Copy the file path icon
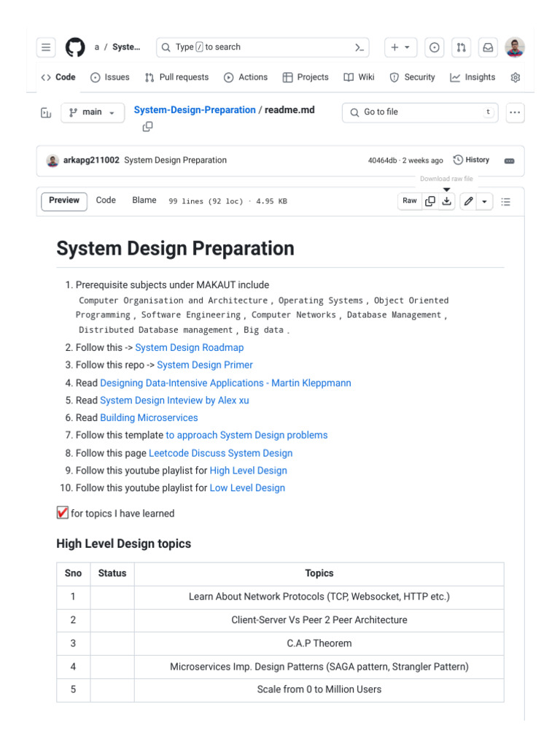This screenshot has width=560, height=747. [x=147, y=127]
